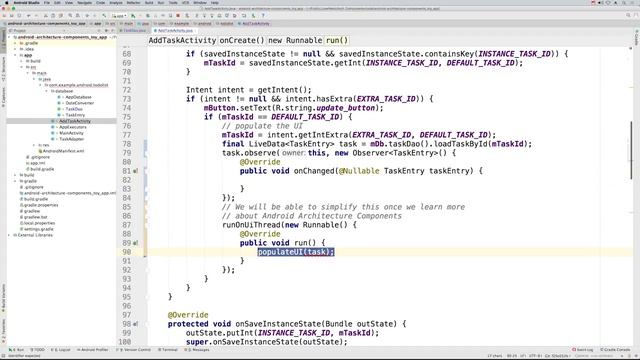This screenshot has width=640, height=360.
Task: Open the Android Profiler tool window
Action: coord(93,350)
